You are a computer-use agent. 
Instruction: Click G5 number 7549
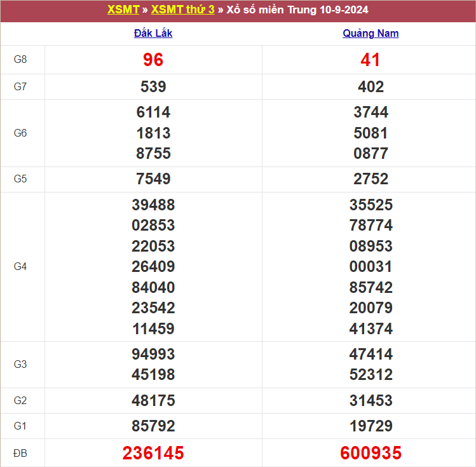pyautogui.click(x=153, y=179)
